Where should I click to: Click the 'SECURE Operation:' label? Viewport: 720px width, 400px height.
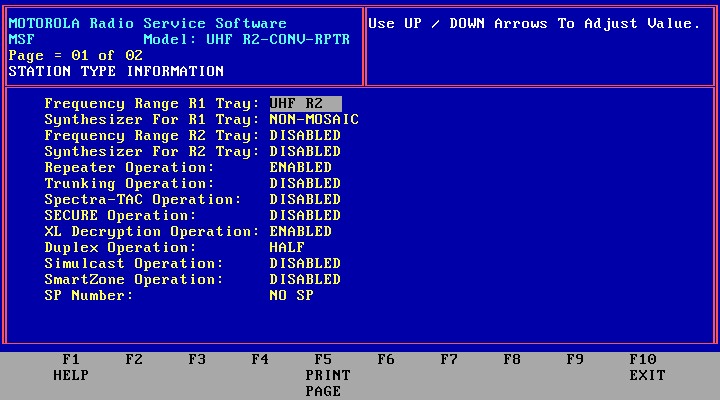[120, 216]
